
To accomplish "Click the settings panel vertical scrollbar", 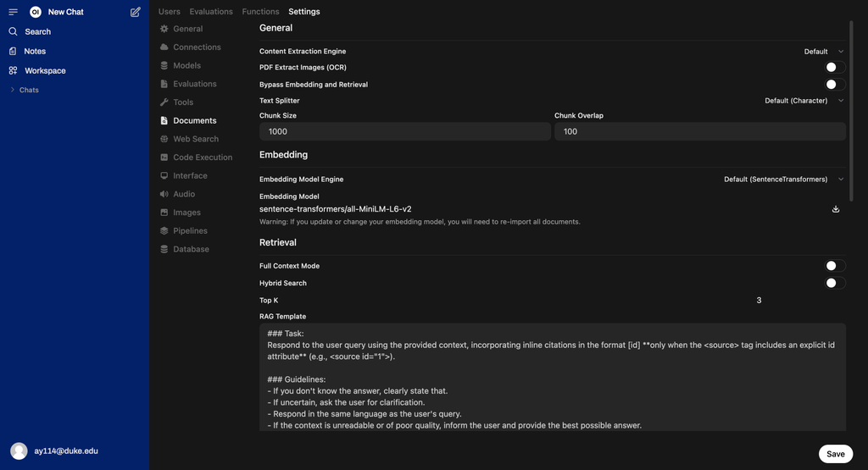I will pyautogui.click(x=851, y=111).
